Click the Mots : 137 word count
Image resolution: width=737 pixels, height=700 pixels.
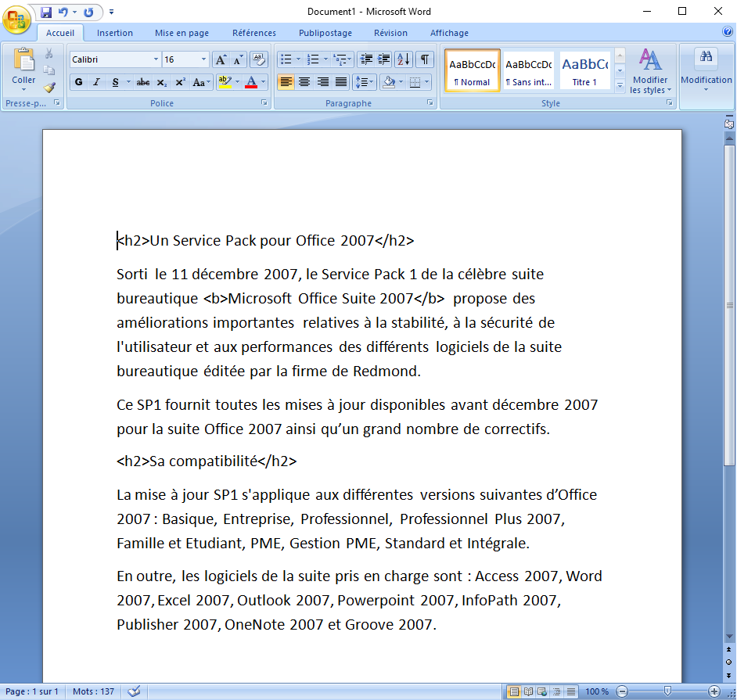[x=93, y=691]
